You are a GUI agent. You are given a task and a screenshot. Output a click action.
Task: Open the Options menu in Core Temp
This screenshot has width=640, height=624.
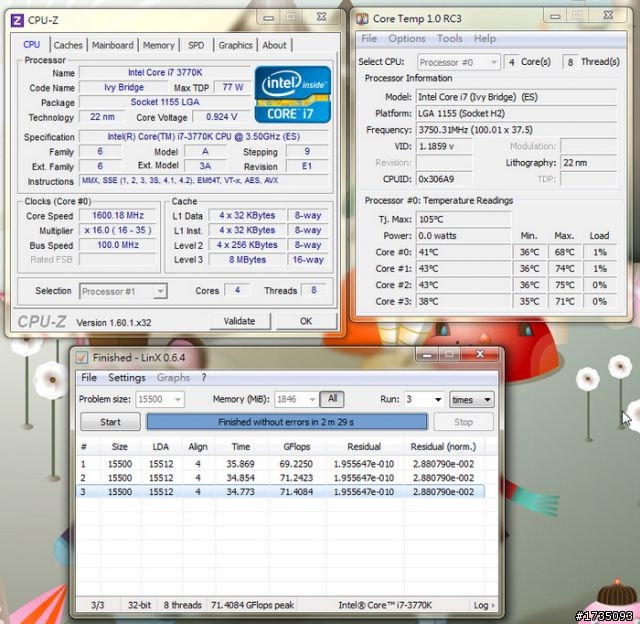[407, 38]
